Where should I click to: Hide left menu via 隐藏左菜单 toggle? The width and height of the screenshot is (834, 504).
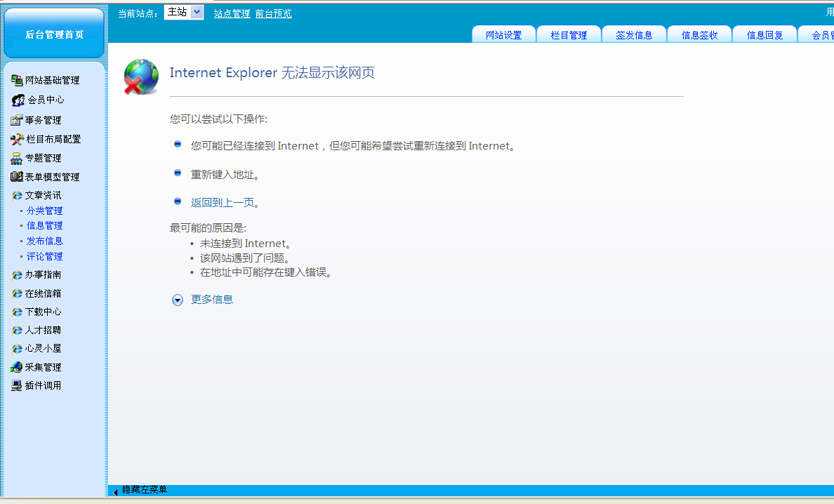[140, 490]
